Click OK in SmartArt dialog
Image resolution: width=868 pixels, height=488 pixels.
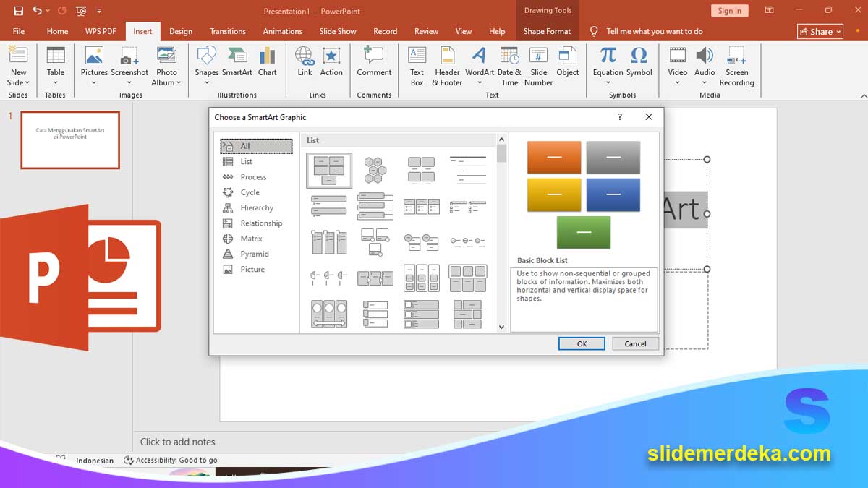coord(582,343)
